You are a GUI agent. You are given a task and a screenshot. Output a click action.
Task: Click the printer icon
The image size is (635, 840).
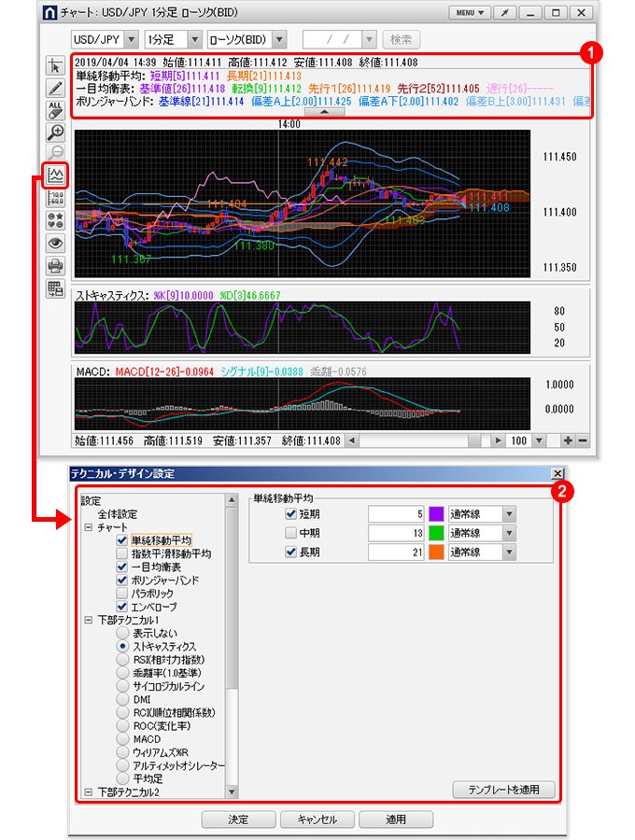[55, 265]
